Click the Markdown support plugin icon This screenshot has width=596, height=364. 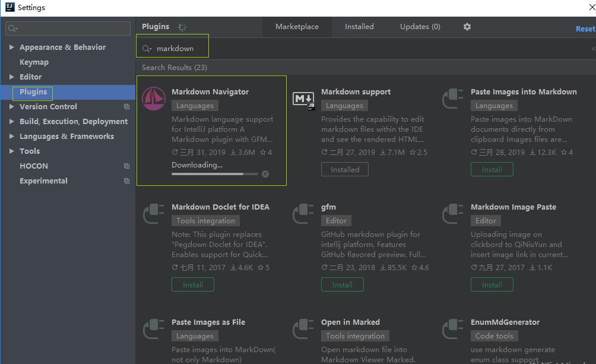(x=303, y=99)
